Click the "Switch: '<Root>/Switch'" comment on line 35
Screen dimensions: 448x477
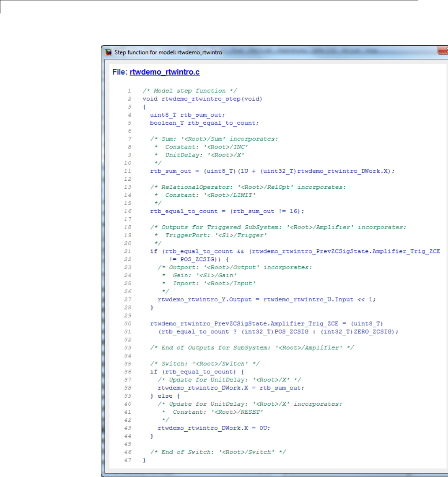click(x=205, y=364)
